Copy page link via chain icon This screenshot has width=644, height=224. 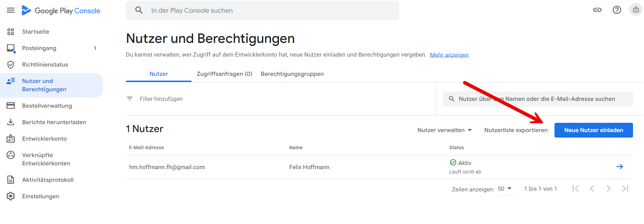[x=597, y=10]
